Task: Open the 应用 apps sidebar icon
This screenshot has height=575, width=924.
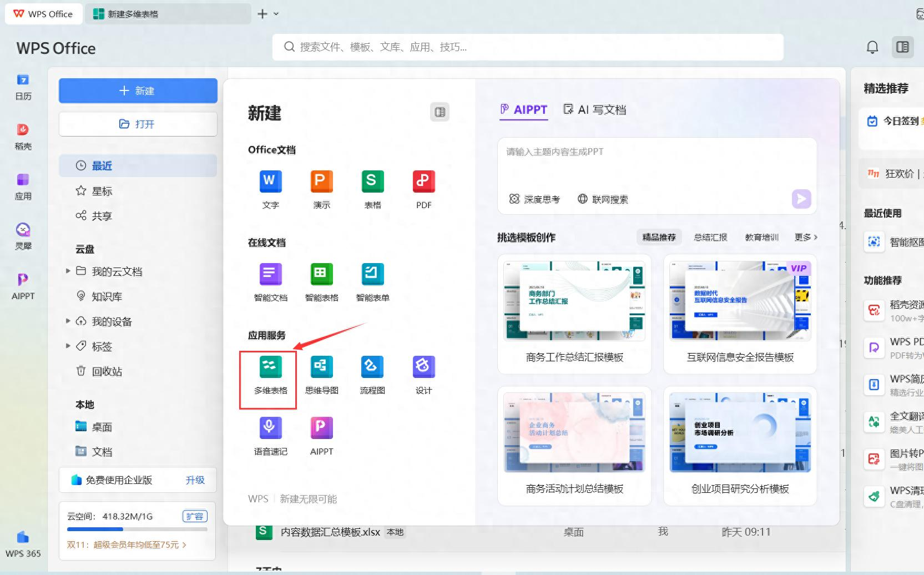Action: click(x=23, y=187)
